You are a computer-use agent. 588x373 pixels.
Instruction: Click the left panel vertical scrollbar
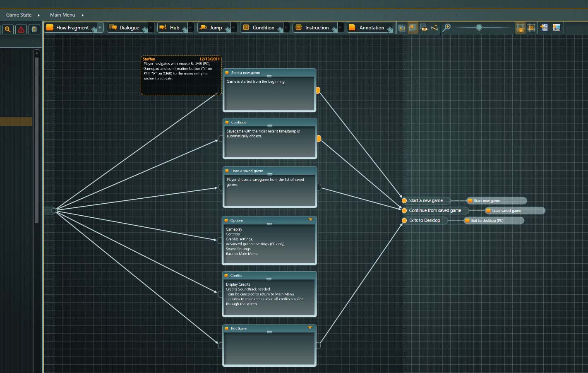[36, 141]
